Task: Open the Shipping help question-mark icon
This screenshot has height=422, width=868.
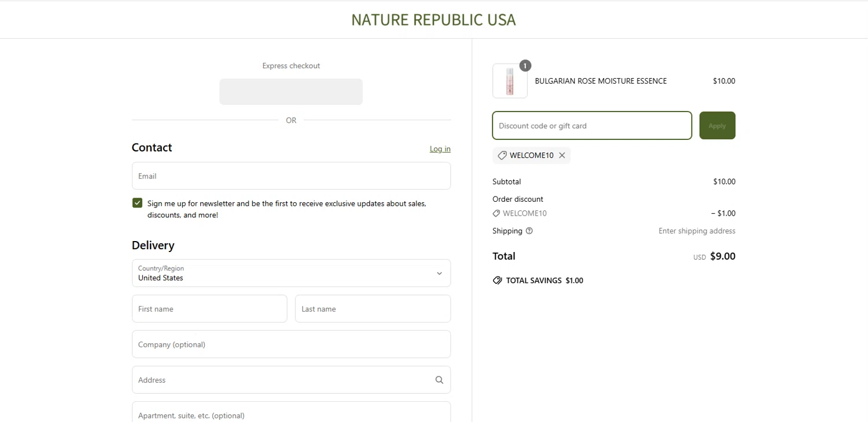Action: click(529, 231)
